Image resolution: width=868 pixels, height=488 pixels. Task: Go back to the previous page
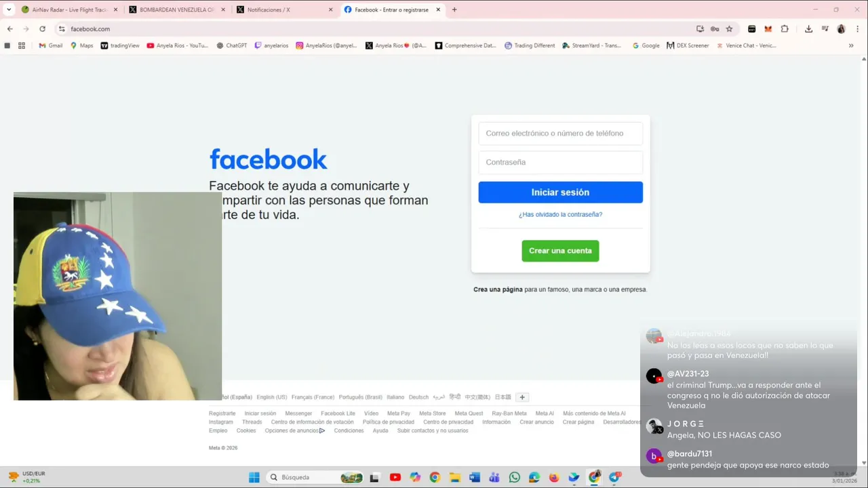point(9,29)
